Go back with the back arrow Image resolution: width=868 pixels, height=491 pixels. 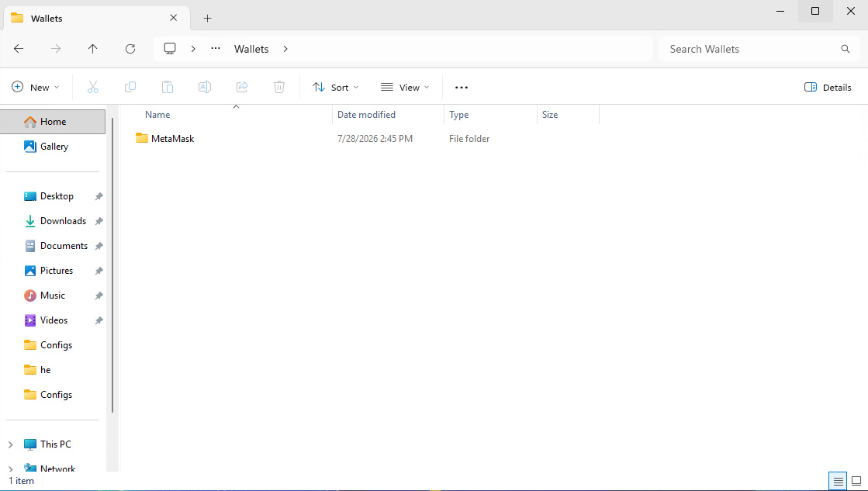(x=19, y=49)
